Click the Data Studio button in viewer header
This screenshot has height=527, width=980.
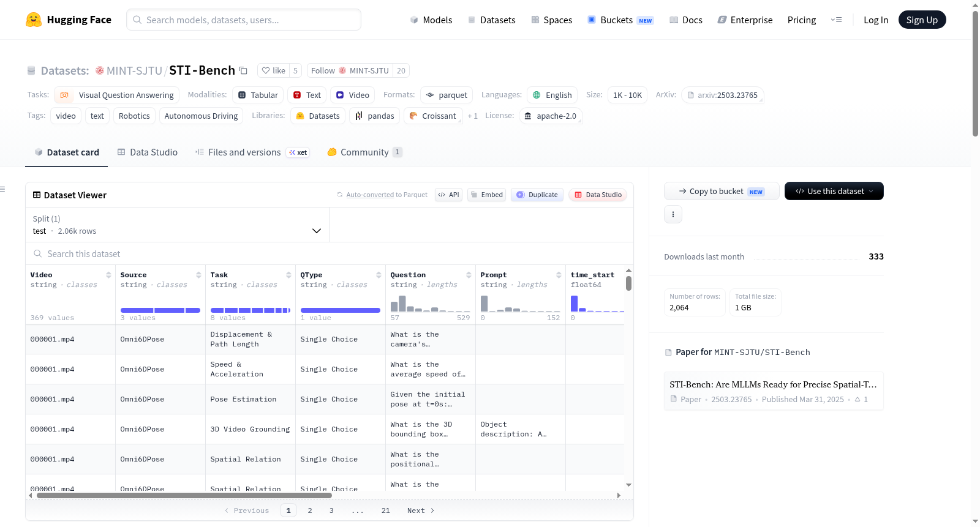pos(598,195)
